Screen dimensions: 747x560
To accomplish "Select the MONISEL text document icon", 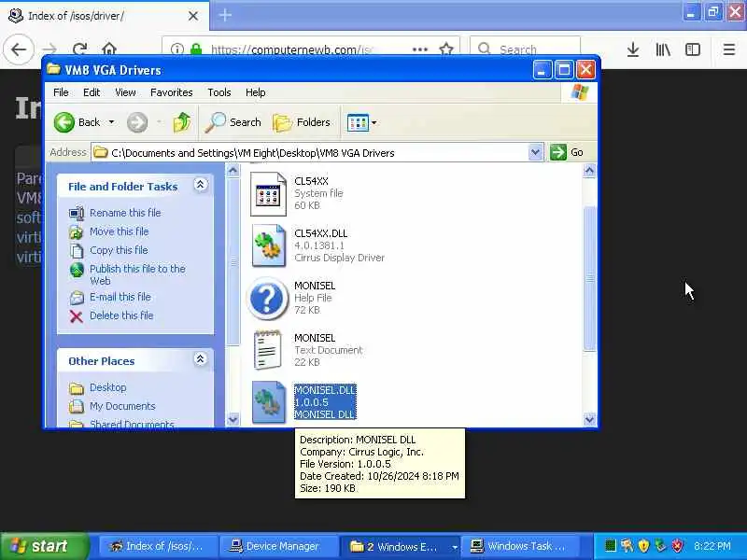I will coord(267,350).
